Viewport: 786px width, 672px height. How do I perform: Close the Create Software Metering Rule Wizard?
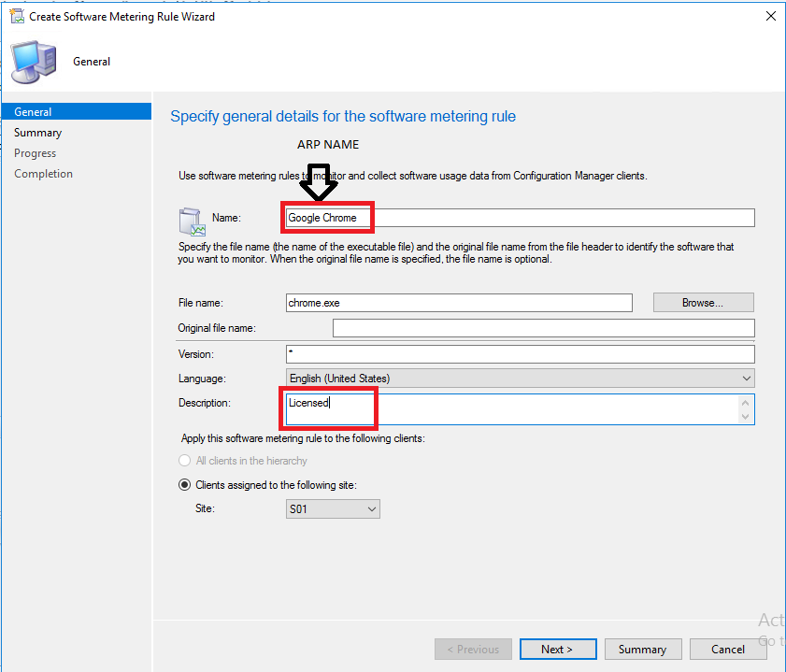point(770,16)
